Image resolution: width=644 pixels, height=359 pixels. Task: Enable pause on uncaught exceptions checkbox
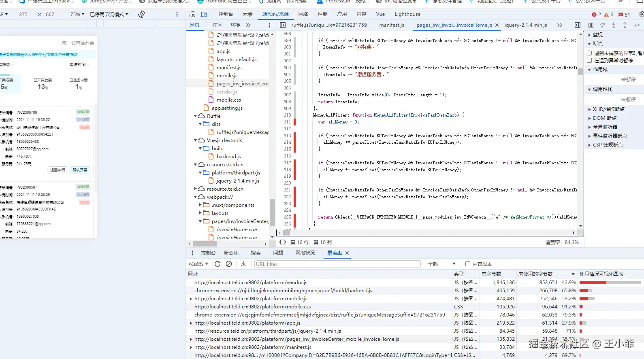[x=589, y=53]
